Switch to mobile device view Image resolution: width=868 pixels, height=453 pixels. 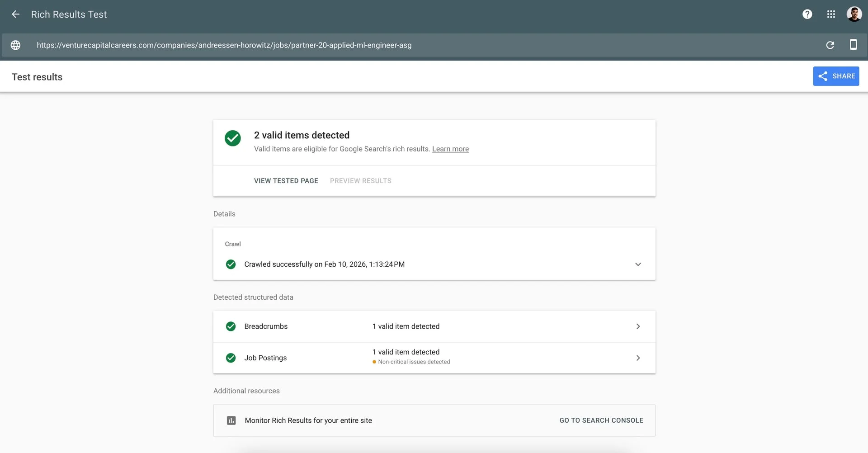click(x=854, y=45)
